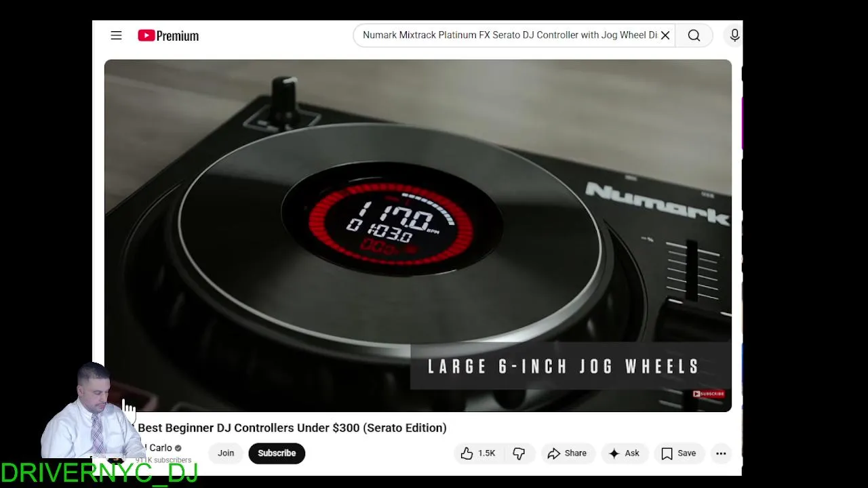Click the magnifier search button
Image resolution: width=868 pixels, height=488 pixels.
[x=694, y=35]
